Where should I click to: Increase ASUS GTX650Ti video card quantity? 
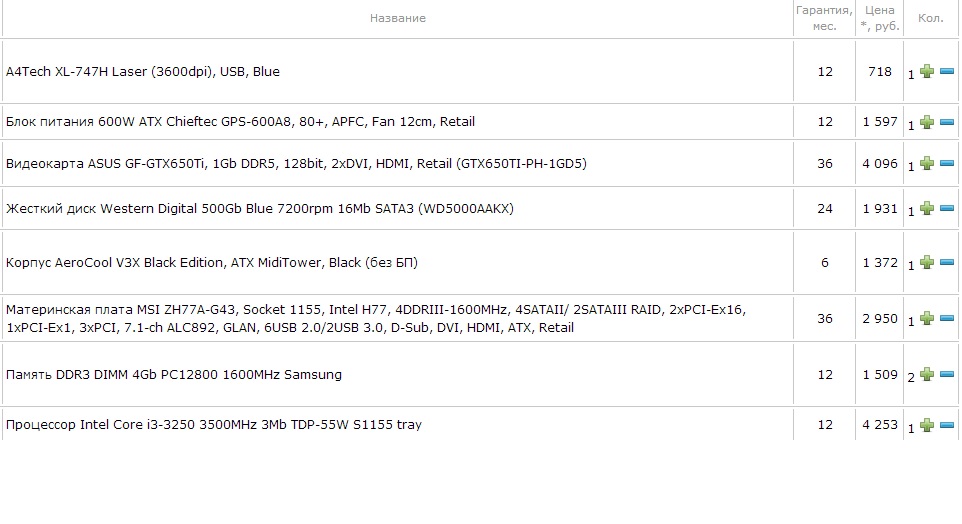tap(927, 164)
